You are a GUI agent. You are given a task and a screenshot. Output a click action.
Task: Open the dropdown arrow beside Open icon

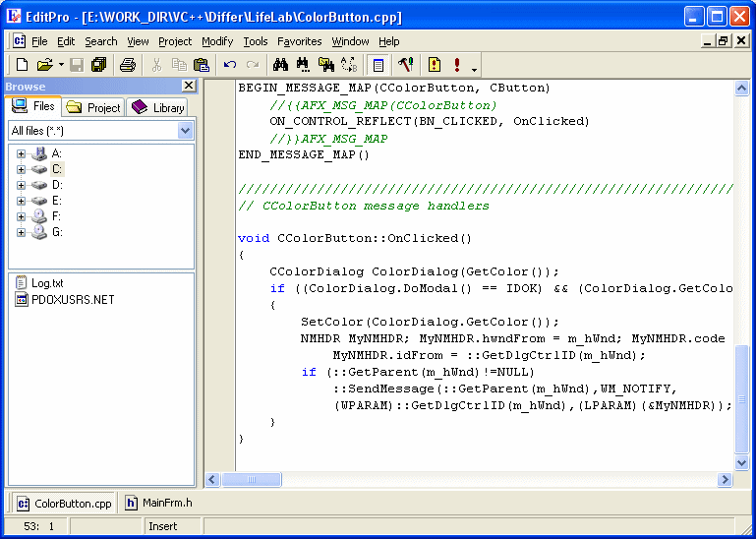coord(61,66)
